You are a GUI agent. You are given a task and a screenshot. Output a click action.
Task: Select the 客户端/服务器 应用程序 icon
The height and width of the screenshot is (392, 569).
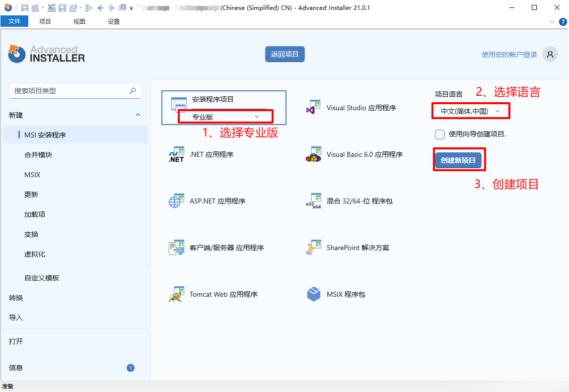pos(176,248)
